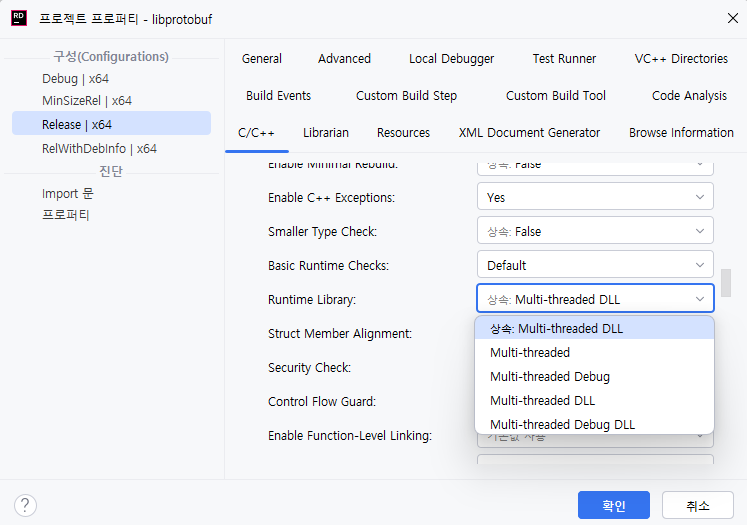Choose Multi-threaded Debug DLL option
The width and height of the screenshot is (747, 525).
coord(594,424)
